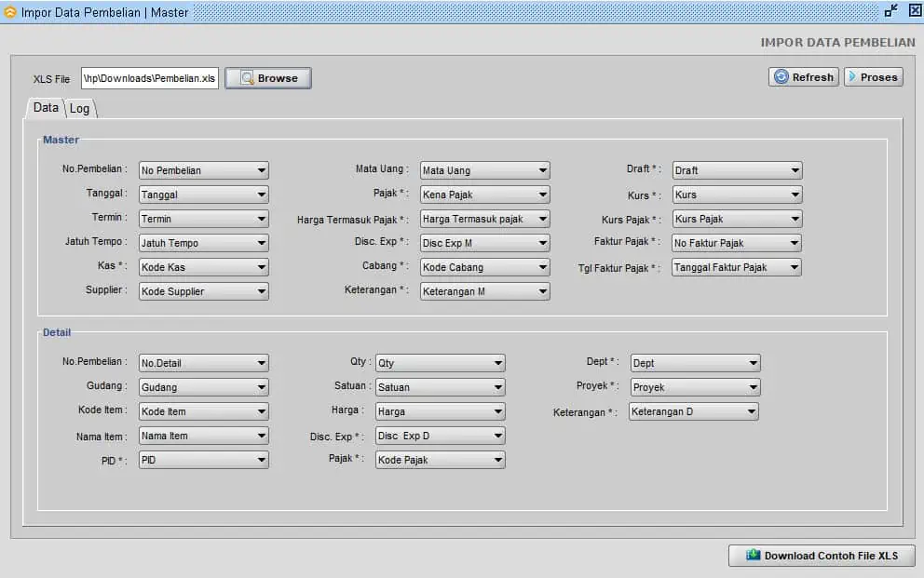Click the Browse button for XLS file
Screen dimensions: 924x578
coord(268,78)
